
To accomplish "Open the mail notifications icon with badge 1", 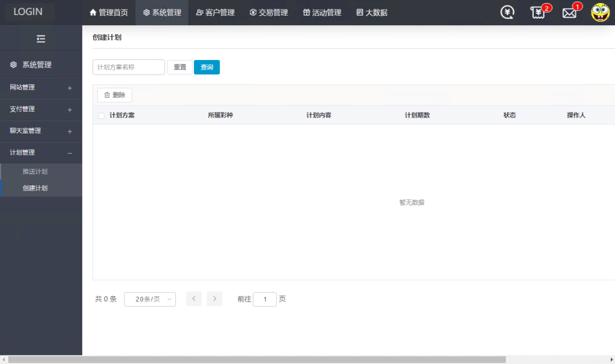I will pos(569,12).
